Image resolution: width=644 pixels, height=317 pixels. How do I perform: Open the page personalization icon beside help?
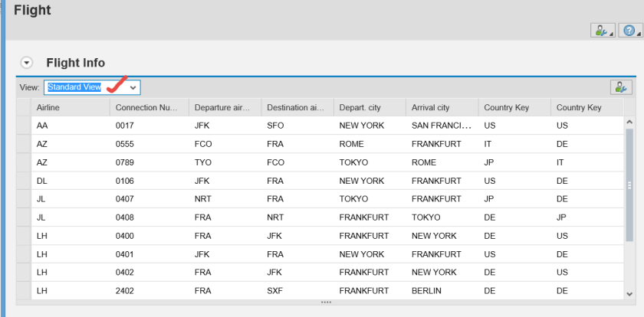coord(601,31)
